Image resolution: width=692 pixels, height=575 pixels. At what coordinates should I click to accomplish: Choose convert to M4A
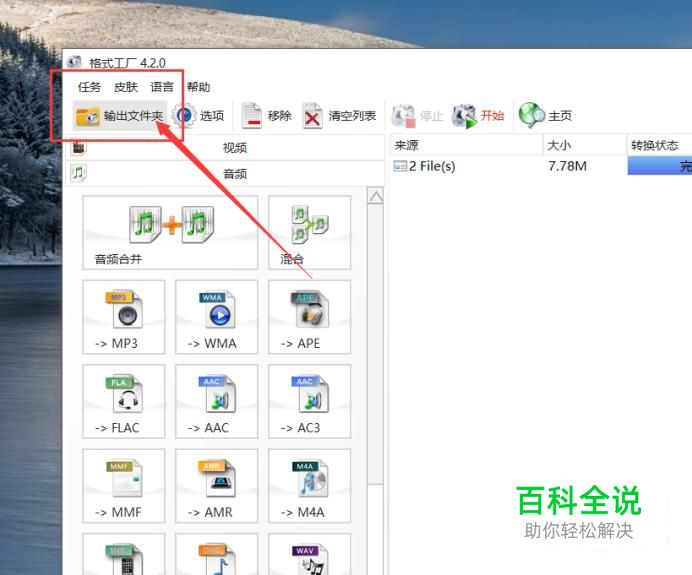pos(309,486)
